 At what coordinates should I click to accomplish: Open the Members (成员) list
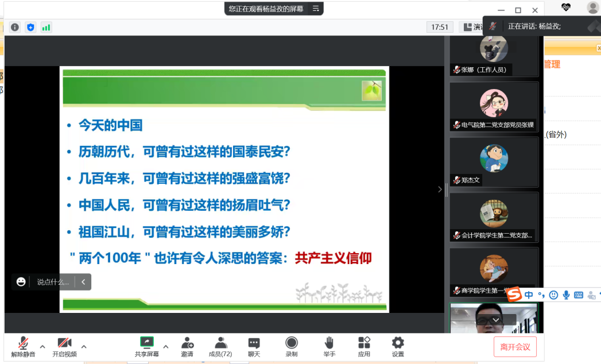[x=220, y=347]
